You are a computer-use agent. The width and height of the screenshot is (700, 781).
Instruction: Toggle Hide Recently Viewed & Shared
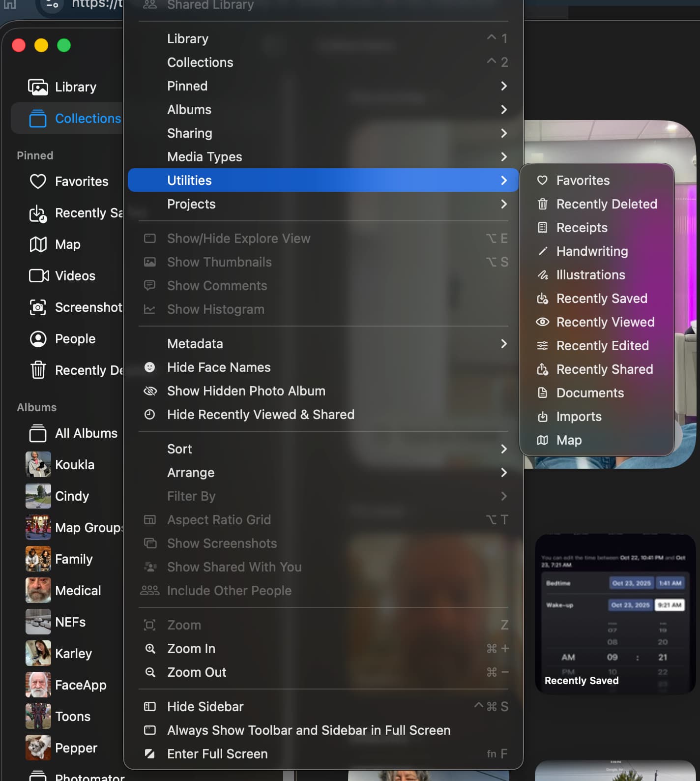(x=261, y=415)
